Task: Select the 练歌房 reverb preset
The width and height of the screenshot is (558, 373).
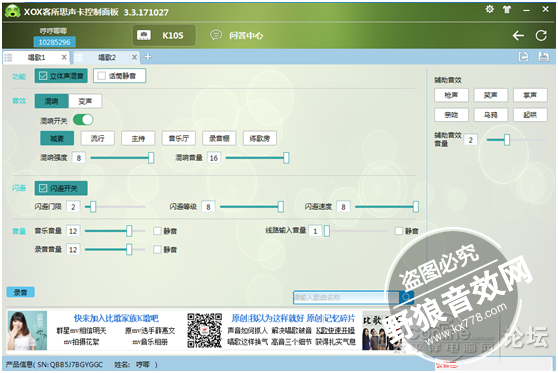Action: point(260,138)
